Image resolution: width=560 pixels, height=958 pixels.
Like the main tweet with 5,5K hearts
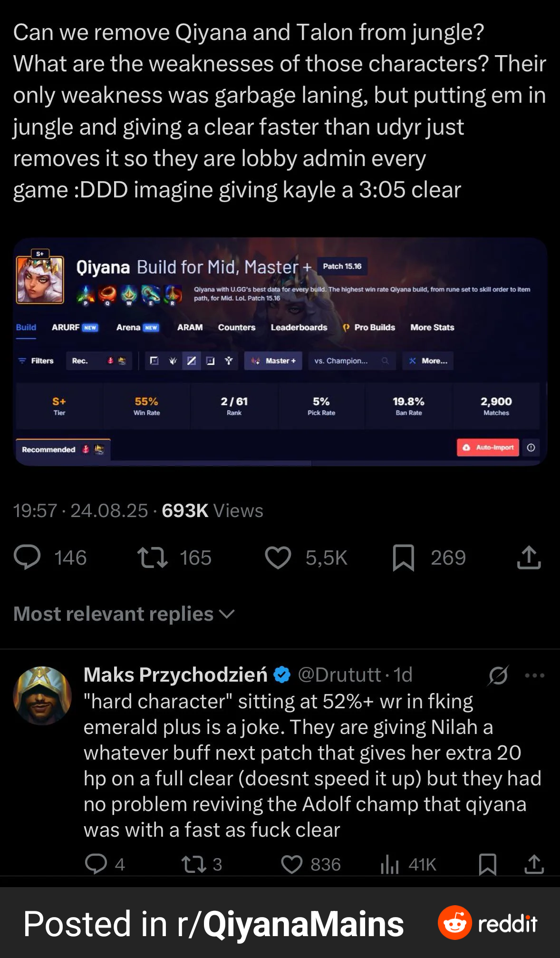[278, 557]
